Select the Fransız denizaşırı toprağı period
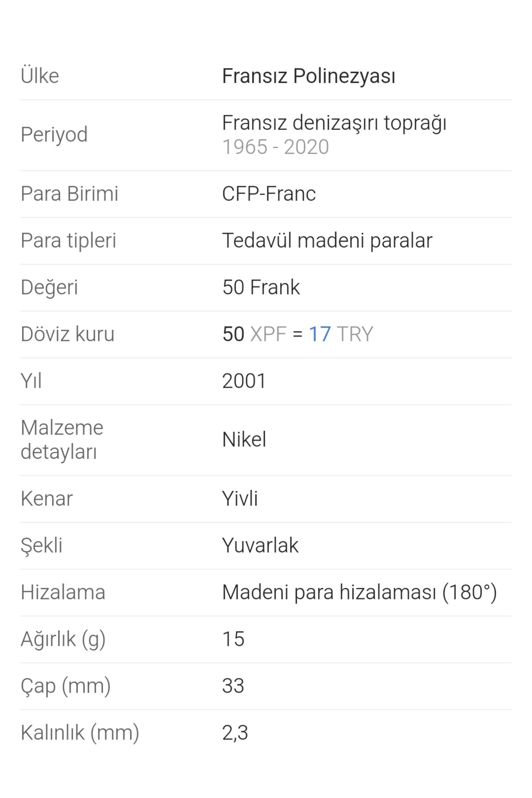This screenshot has height=798, width=532. click(334, 123)
